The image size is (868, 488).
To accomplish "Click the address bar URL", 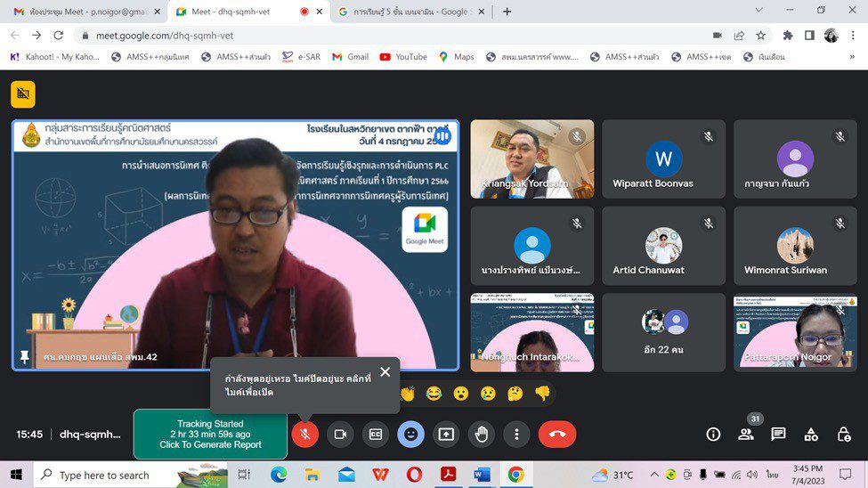I will 165,36.
